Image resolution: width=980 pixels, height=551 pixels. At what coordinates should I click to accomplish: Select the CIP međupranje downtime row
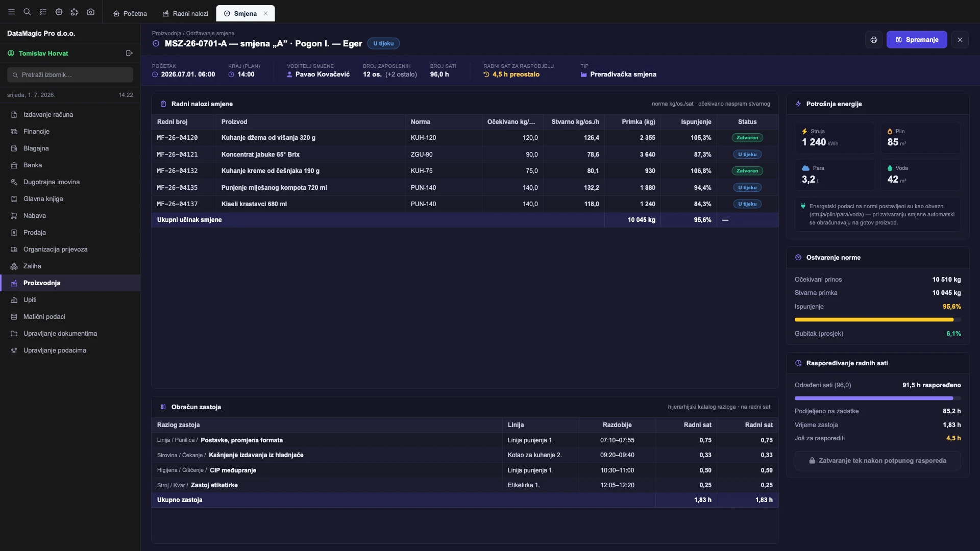(x=464, y=470)
